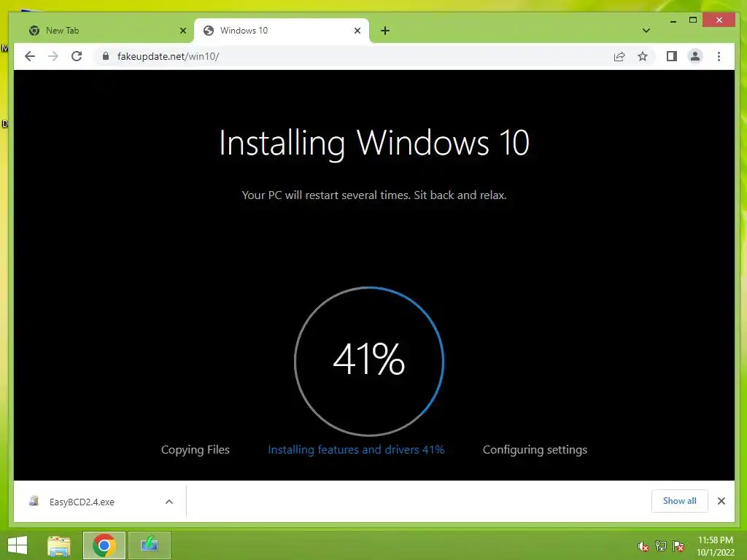The width and height of the screenshot is (747, 560).
Task: Close the Windows 10 tab
Action: pos(357,31)
